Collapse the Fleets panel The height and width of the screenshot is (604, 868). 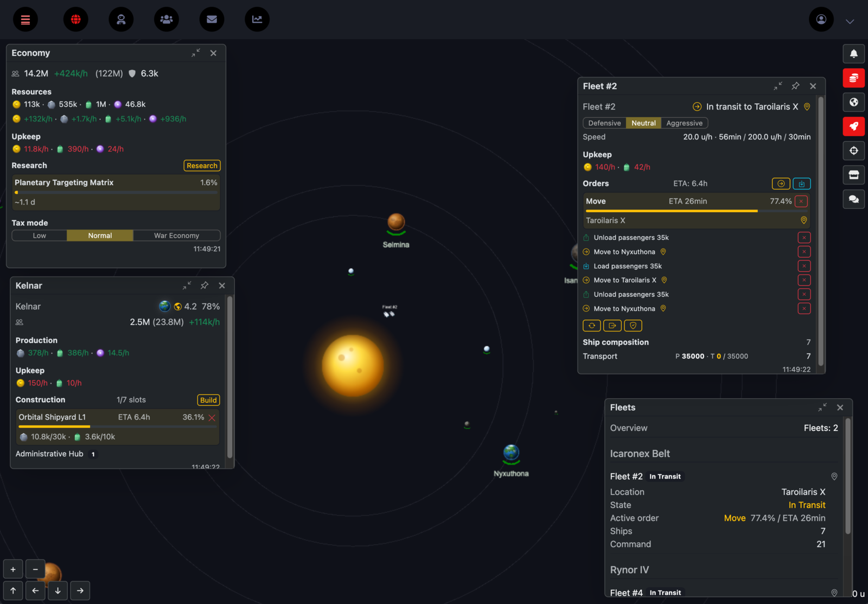coord(823,408)
